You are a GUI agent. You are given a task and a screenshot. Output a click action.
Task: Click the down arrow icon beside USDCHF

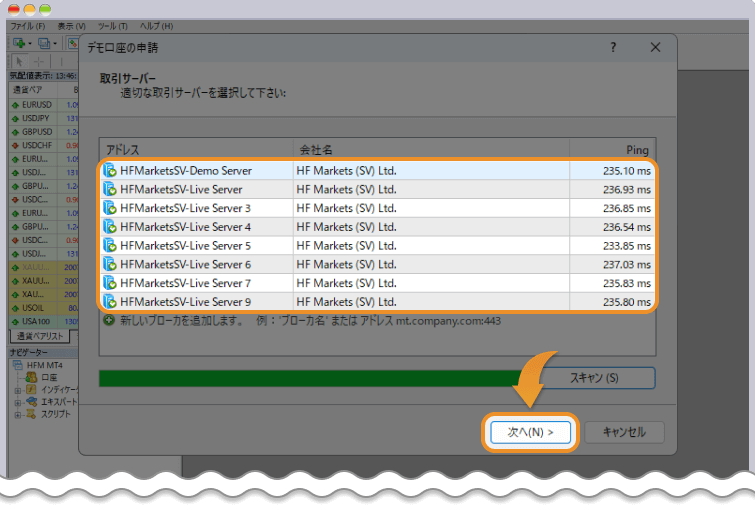pos(15,145)
